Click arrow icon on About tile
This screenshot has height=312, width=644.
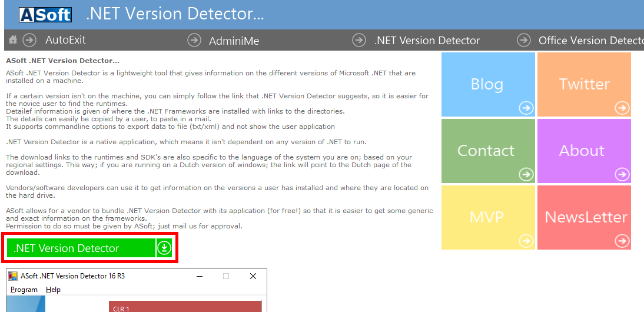[622, 174]
